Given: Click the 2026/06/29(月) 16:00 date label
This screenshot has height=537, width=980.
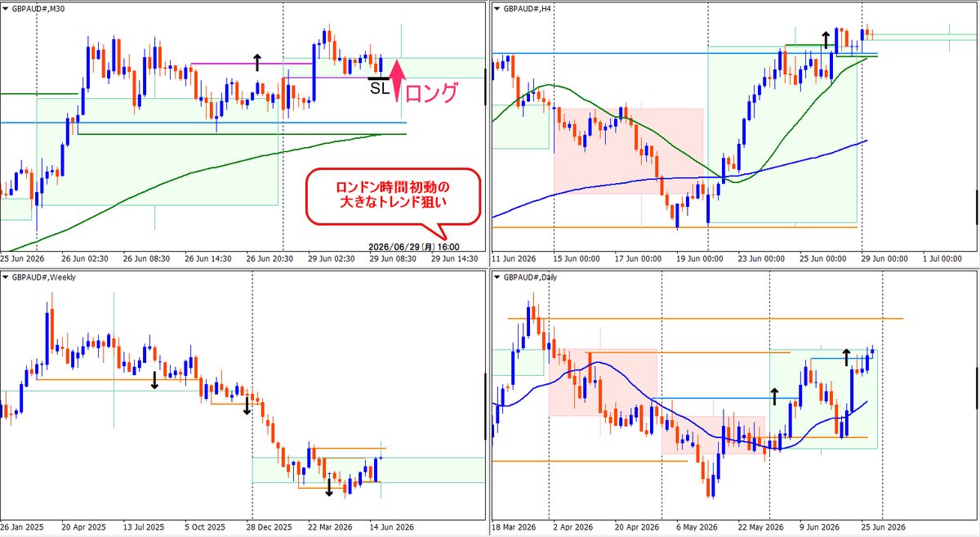Looking at the screenshot, I should [413, 246].
